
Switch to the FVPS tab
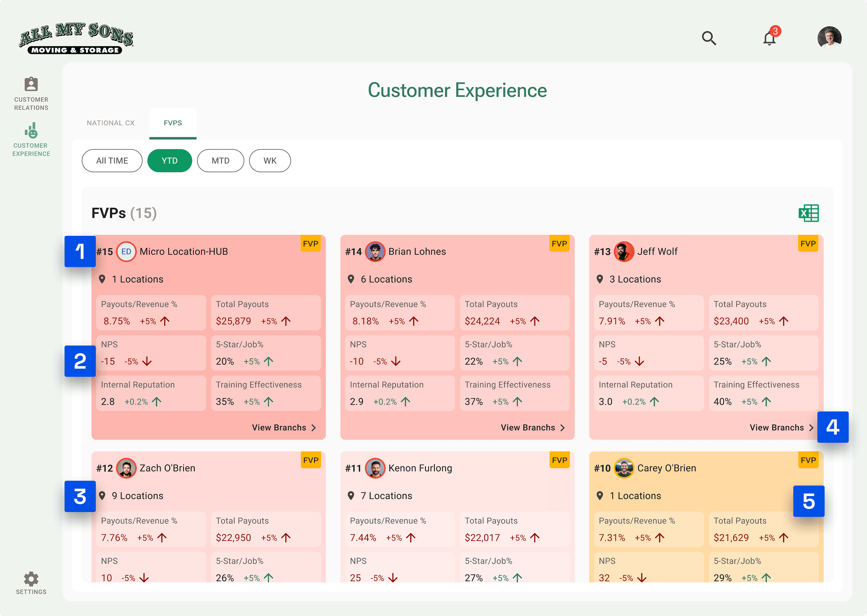pyautogui.click(x=173, y=123)
